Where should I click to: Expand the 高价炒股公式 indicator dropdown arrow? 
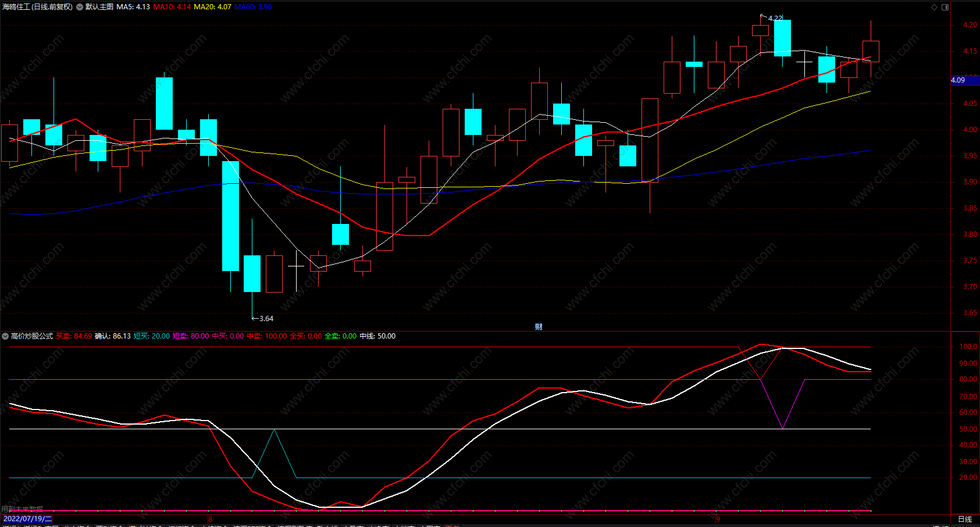(5, 336)
